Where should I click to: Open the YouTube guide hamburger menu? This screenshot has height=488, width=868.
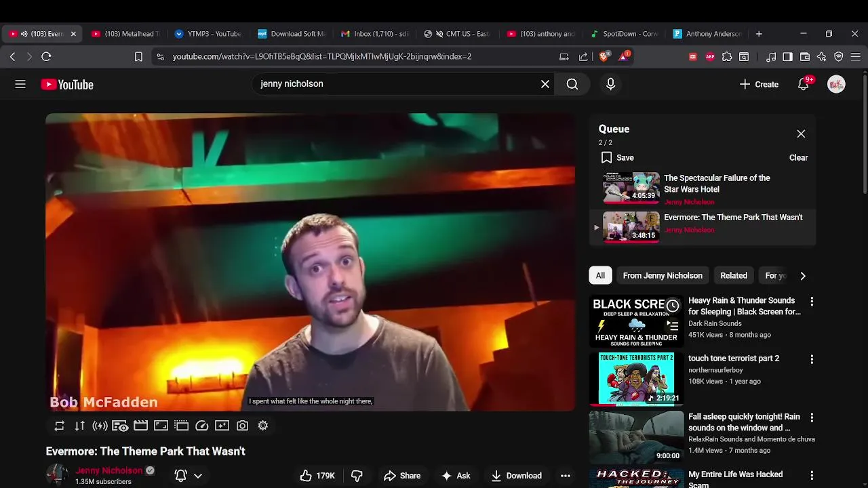20,84
